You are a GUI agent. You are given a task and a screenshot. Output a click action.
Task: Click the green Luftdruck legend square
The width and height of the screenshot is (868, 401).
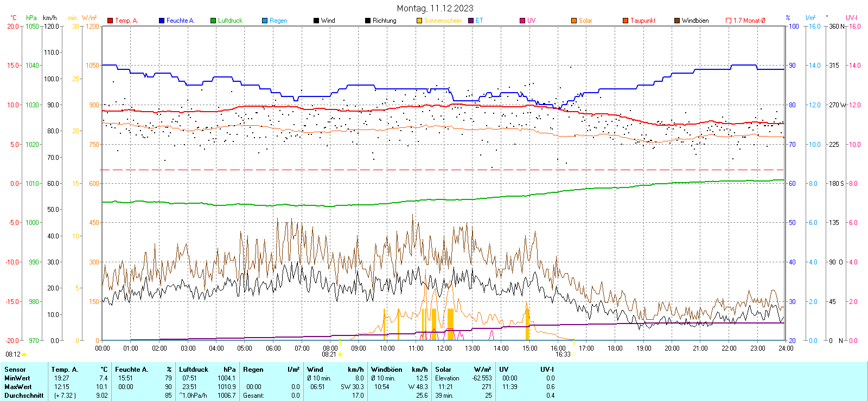[213, 21]
